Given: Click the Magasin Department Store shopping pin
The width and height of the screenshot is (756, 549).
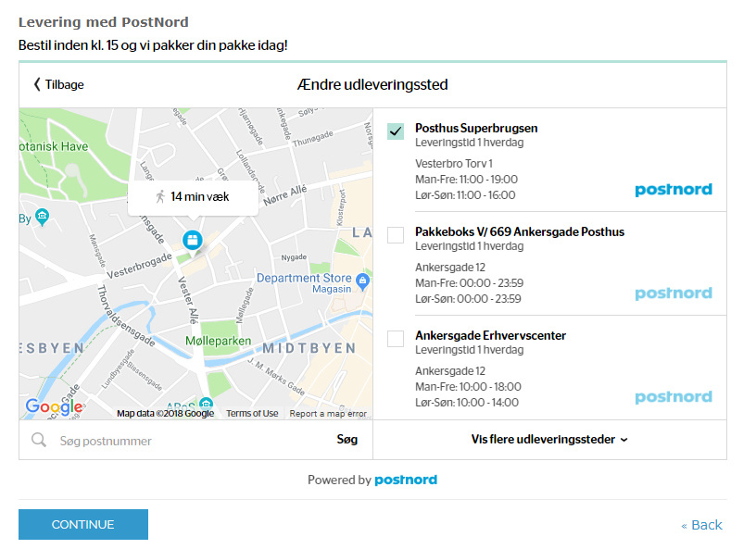Looking at the screenshot, I should tap(362, 281).
